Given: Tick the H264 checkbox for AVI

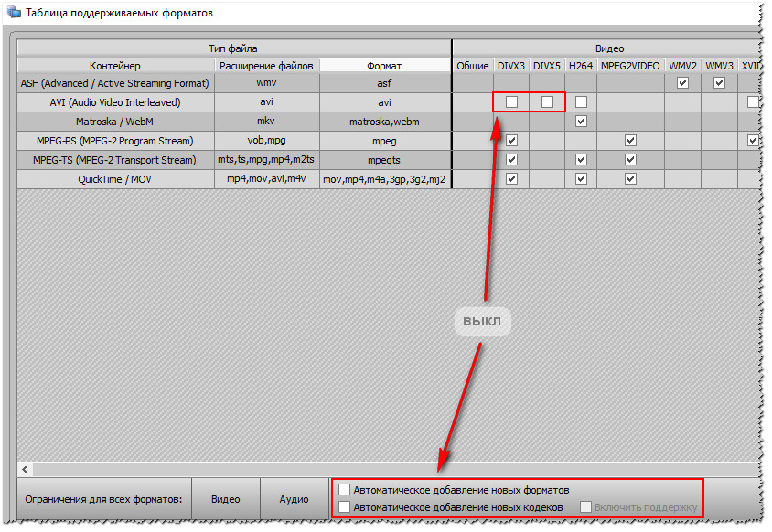Looking at the screenshot, I should [x=581, y=102].
